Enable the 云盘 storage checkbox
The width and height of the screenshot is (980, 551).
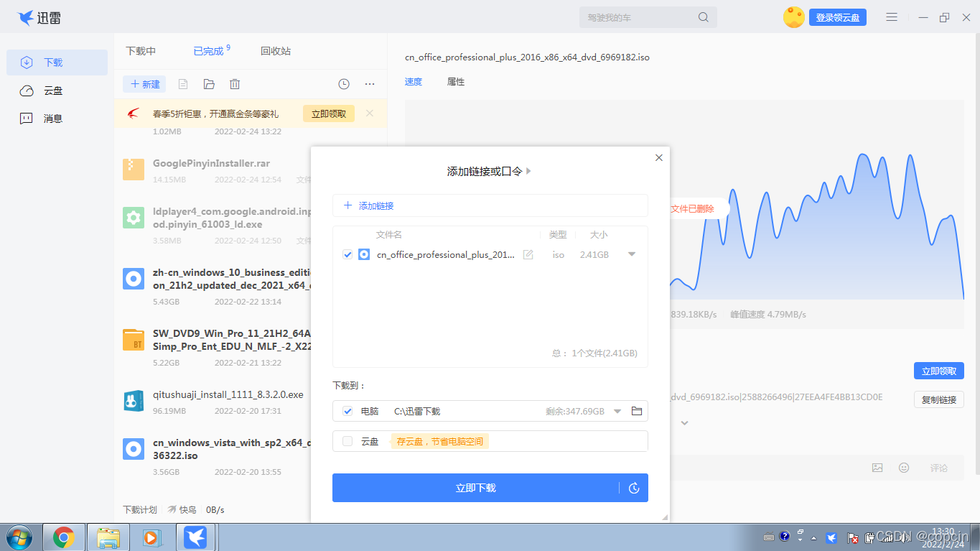pos(347,441)
